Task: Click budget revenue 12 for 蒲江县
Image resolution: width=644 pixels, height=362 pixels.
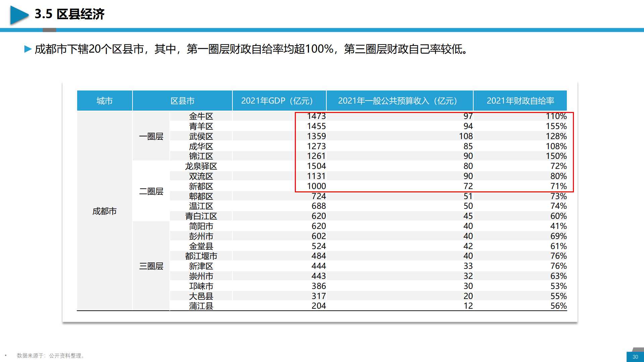Action: [x=468, y=306]
